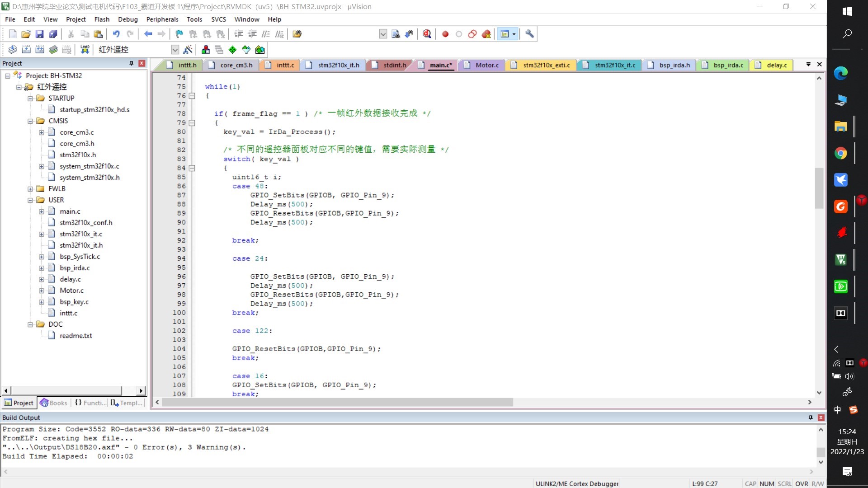The image size is (868, 488).
Task: Toggle Build Output panel pin
Action: point(811,418)
